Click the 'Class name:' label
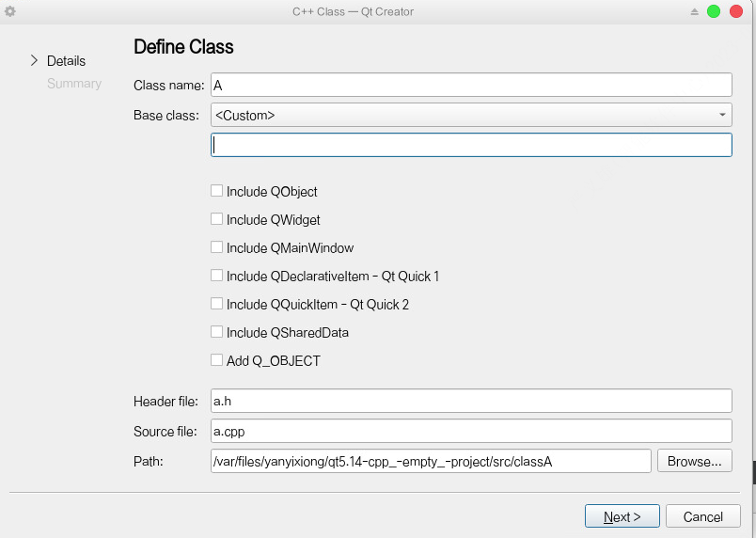Viewport: 756px width, 538px height. point(168,86)
